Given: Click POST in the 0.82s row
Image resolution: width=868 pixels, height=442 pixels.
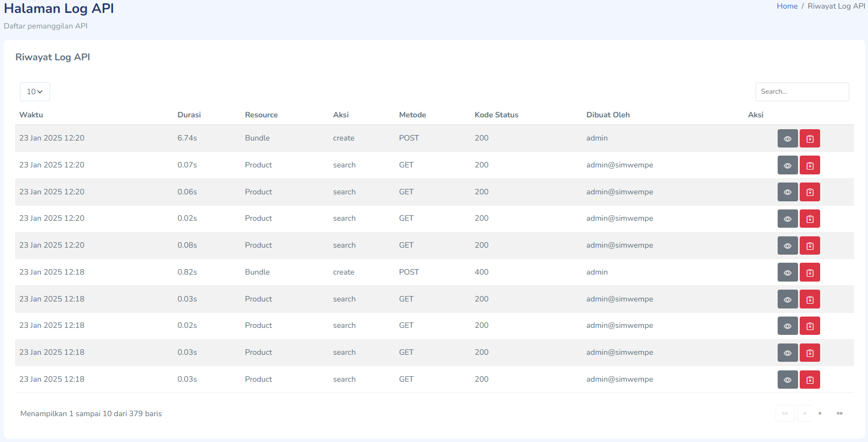Looking at the screenshot, I should [x=409, y=272].
